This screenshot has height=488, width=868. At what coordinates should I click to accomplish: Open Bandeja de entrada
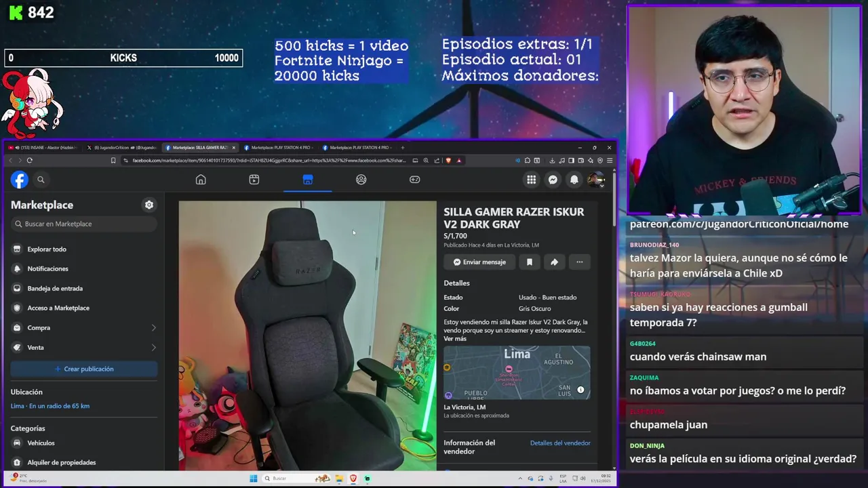pyautogui.click(x=84, y=289)
